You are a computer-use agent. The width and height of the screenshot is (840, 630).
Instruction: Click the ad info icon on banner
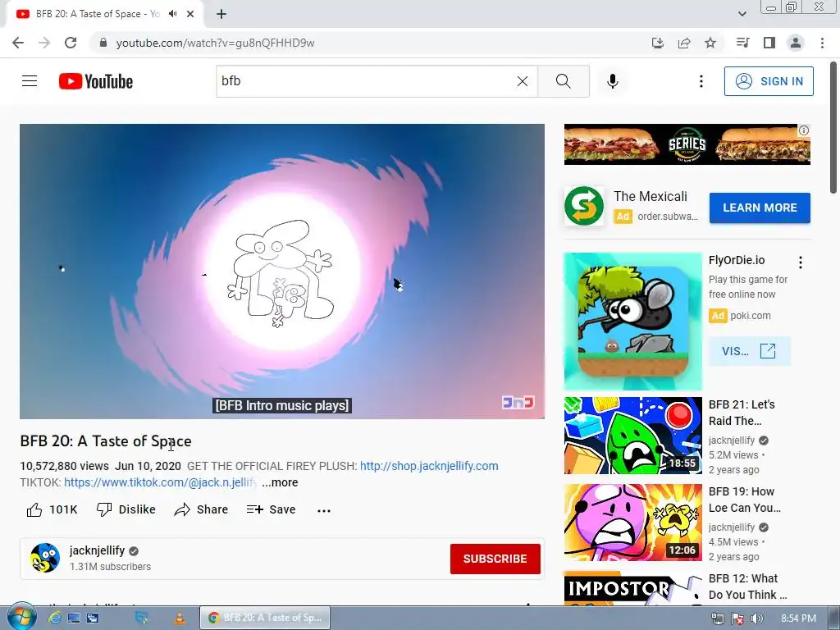coord(804,130)
